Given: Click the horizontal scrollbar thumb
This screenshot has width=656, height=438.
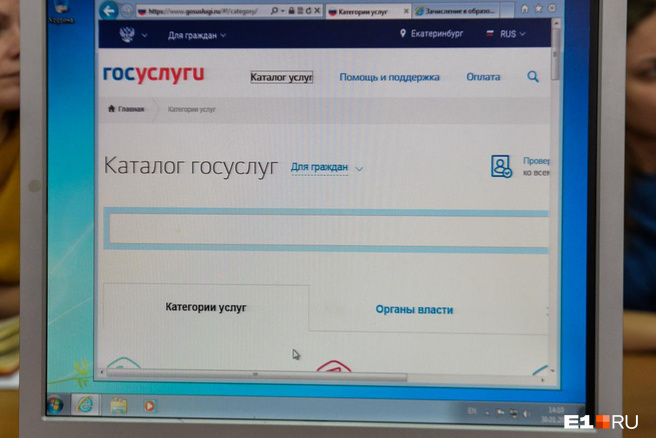Looking at the screenshot, I should [x=256, y=375].
